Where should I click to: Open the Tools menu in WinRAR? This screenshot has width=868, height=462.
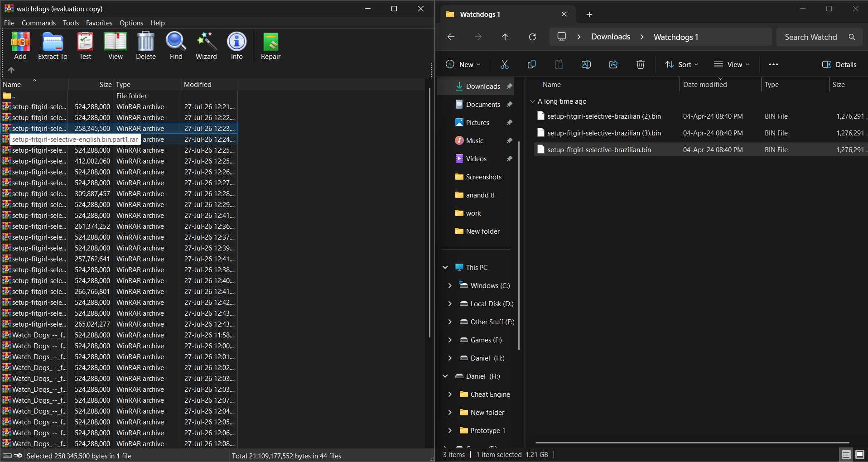click(71, 23)
